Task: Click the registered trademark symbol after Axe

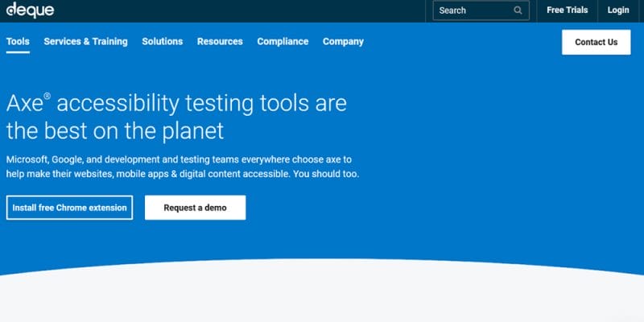Action: [x=47, y=96]
